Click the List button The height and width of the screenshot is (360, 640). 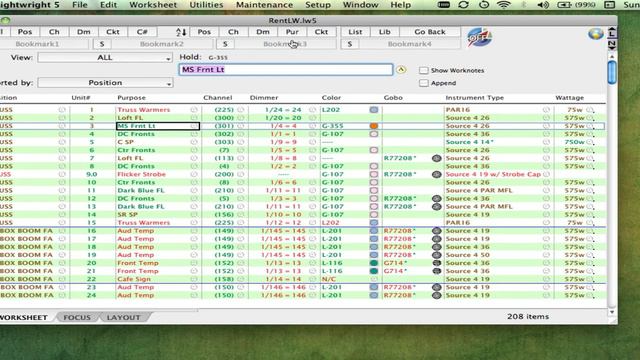355,32
